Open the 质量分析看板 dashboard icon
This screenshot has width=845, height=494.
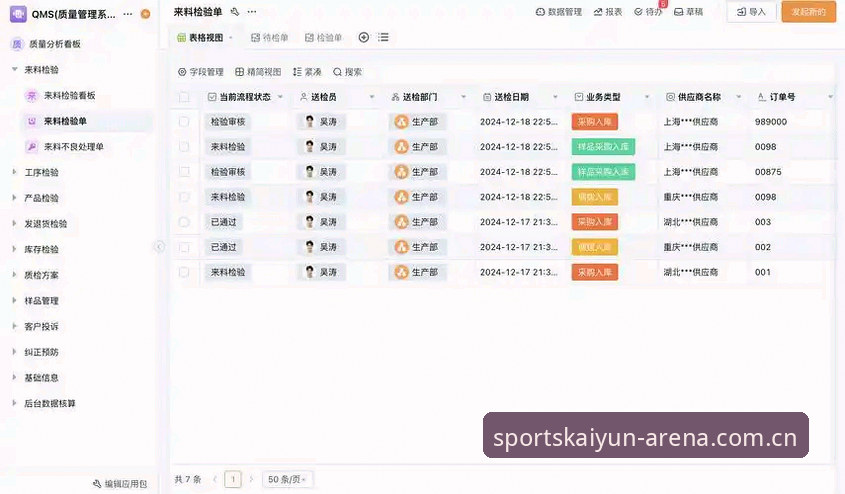tap(17, 44)
